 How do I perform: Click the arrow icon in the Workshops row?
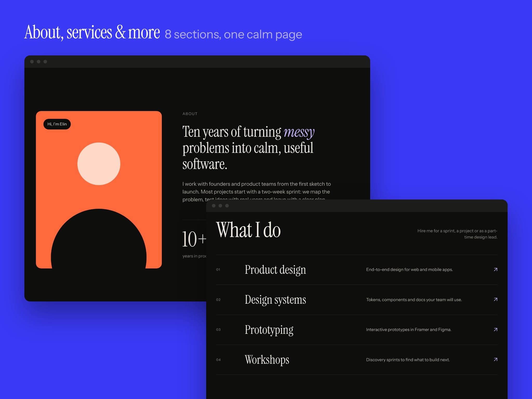495,360
